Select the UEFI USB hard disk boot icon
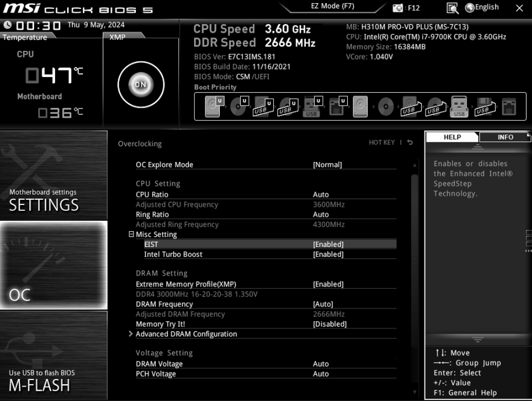This screenshot has height=401, width=532. (x=263, y=107)
